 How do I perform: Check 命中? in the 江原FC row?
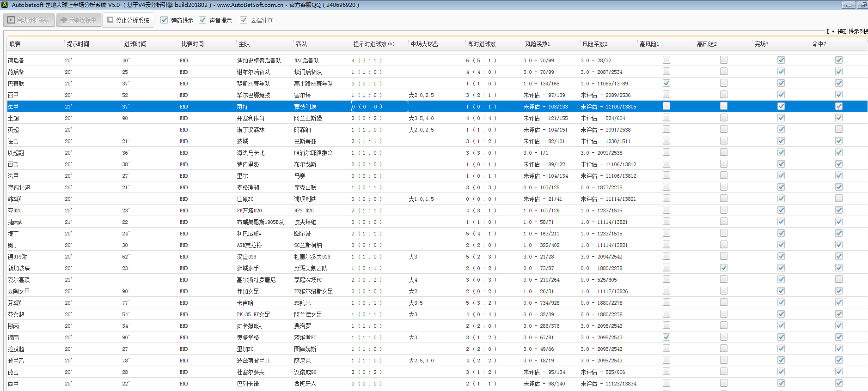(x=838, y=199)
